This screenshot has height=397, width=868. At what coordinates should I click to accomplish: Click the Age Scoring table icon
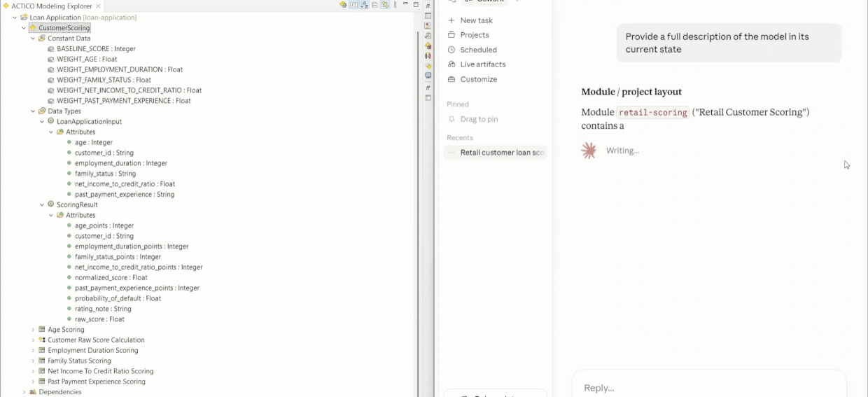[42, 330]
